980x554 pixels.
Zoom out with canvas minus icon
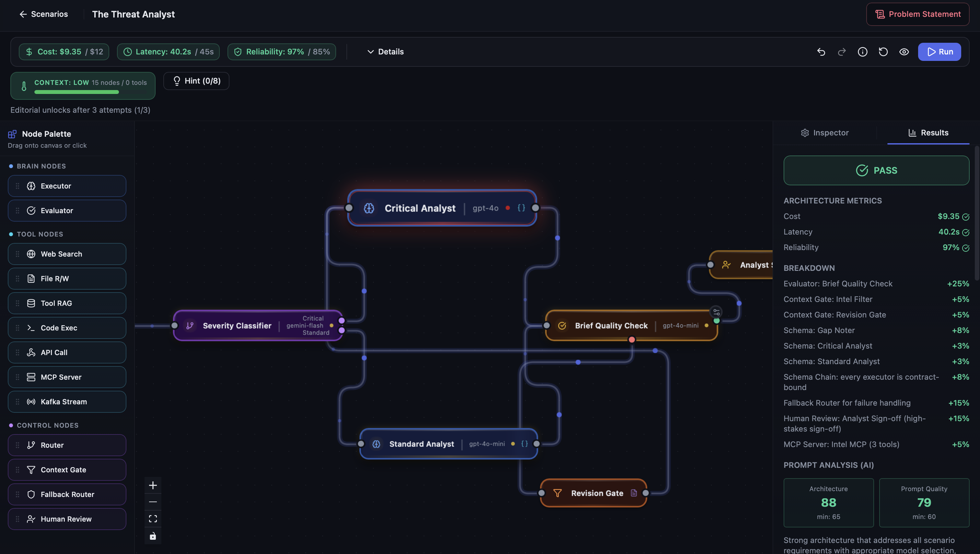click(153, 502)
